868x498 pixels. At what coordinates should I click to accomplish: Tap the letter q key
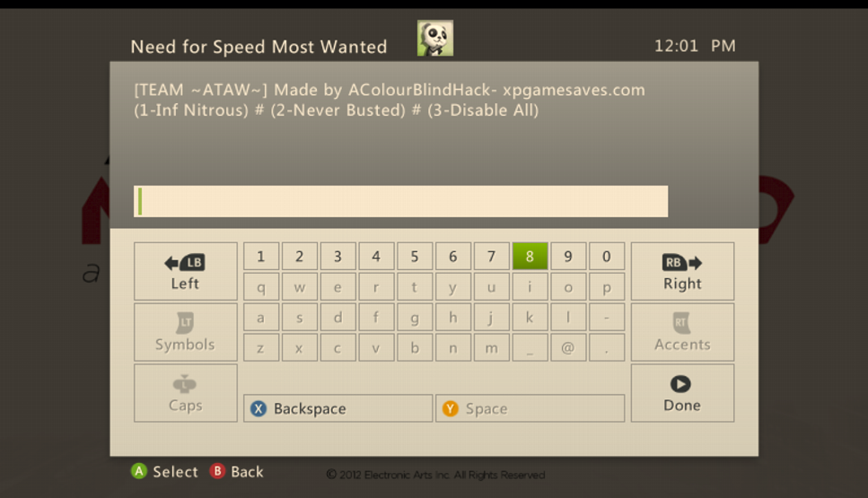click(260, 286)
